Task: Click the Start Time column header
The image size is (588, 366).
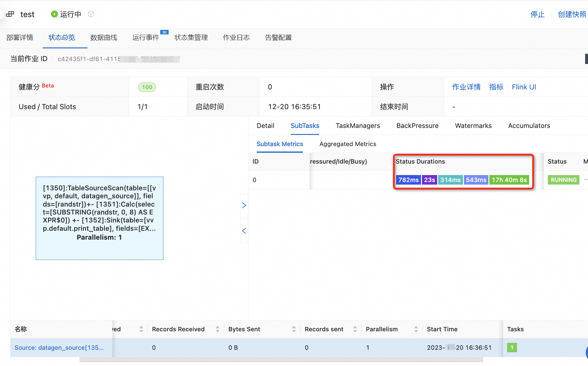Action: coord(442,329)
